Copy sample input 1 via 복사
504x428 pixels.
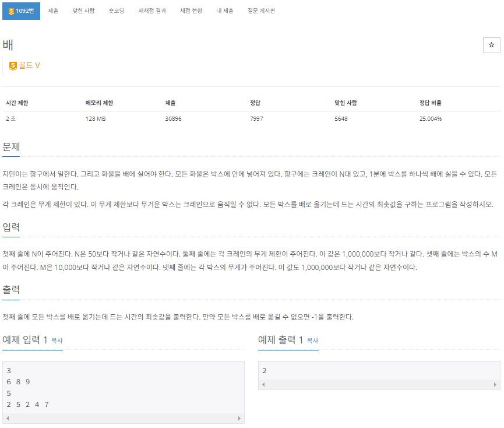57,341
